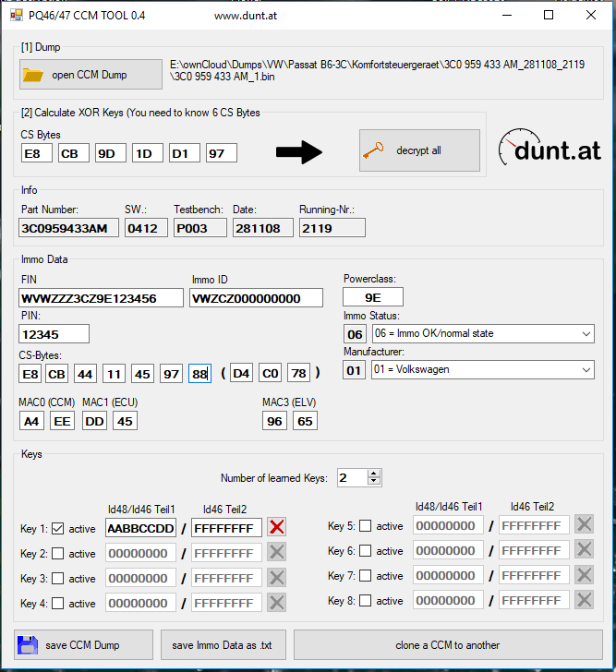The height and width of the screenshot is (672, 616).
Task: Click the greyed X icon for Key 5
Action: (584, 525)
